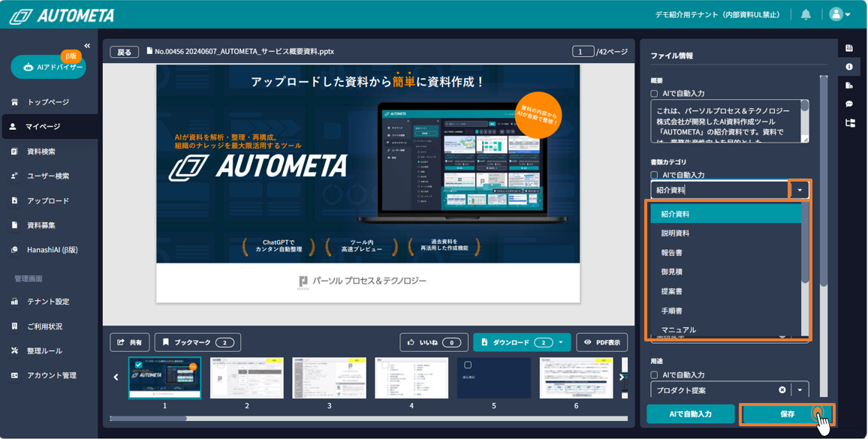Click the document details icon in right strip
The height and width of the screenshot is (439, 868).
849,86
